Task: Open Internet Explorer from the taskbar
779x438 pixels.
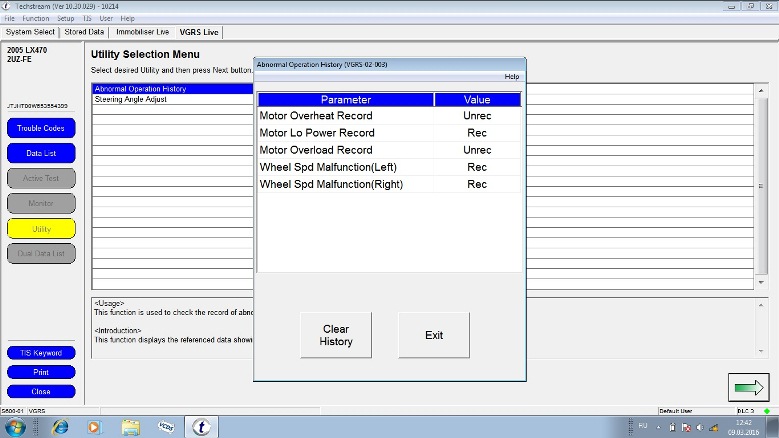Action: coord(60,427)
